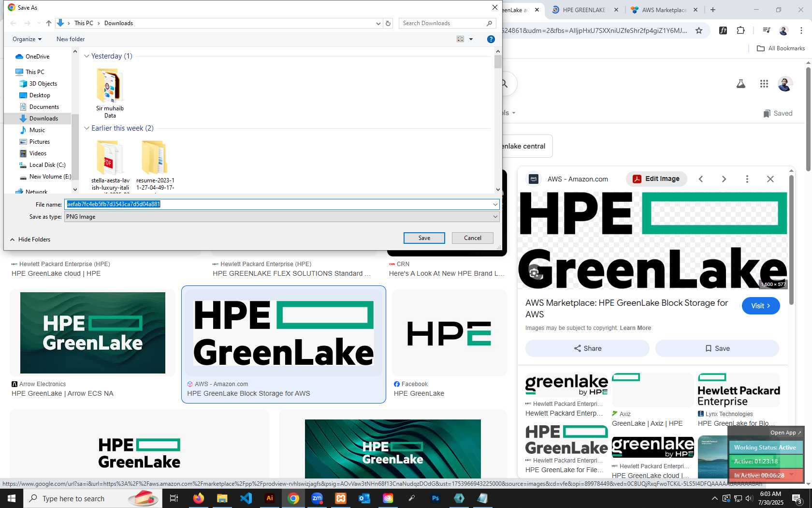The width and height of the screenshot is (812, 508).
Task: Change the view layout icon in Save As
Action: 460,39
